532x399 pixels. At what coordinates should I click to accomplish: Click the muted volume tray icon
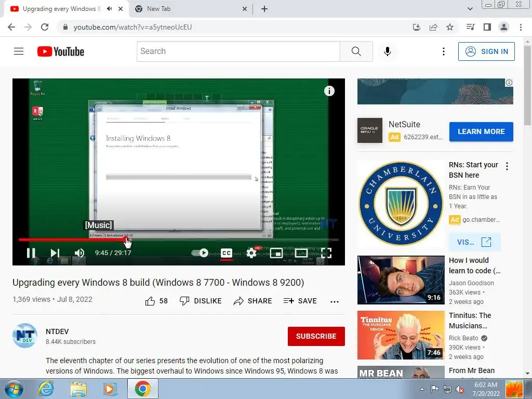click(460, 389)
